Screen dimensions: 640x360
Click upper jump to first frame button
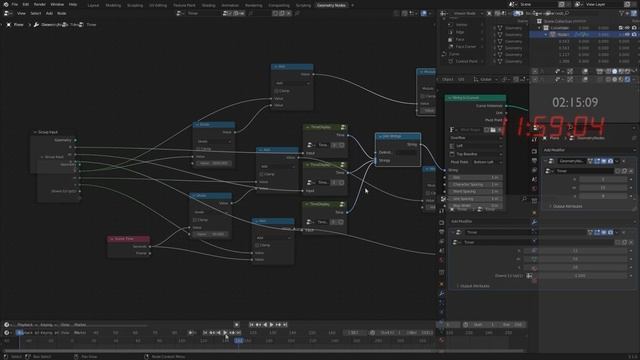[x=251, y=324]
